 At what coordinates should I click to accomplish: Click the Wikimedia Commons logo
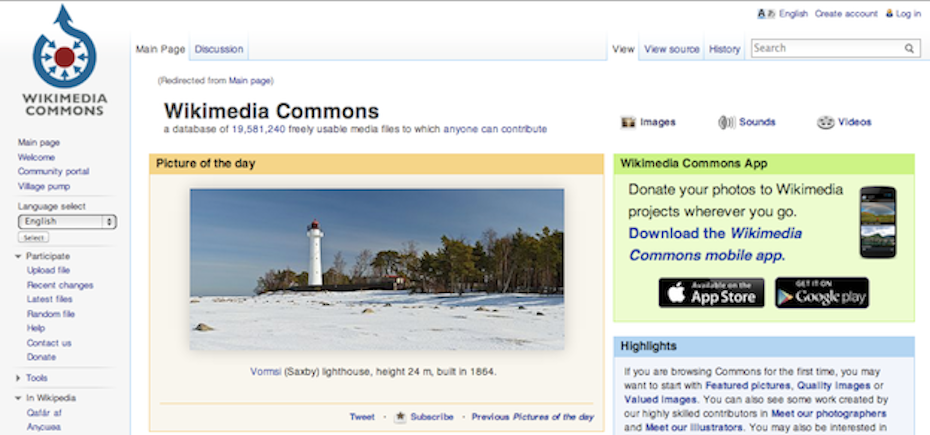(x=64, y=61)
